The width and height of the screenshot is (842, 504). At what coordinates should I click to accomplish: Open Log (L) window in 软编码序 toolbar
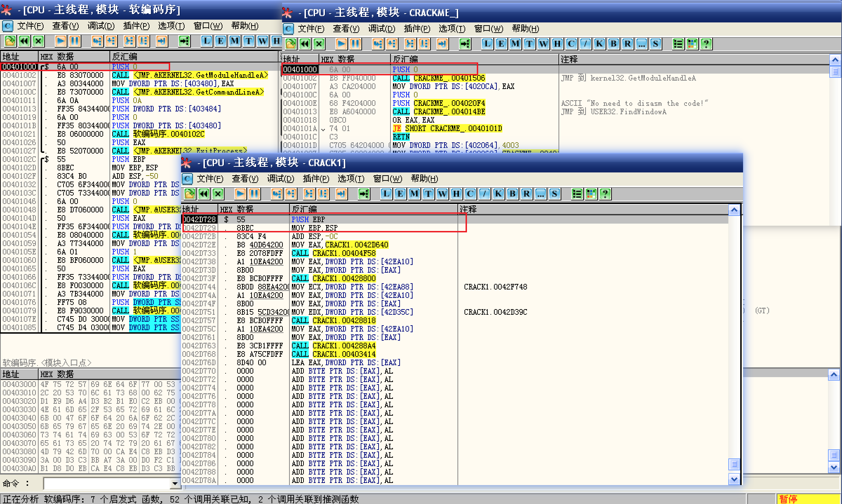pyautogui.click(x=207, y=41)
